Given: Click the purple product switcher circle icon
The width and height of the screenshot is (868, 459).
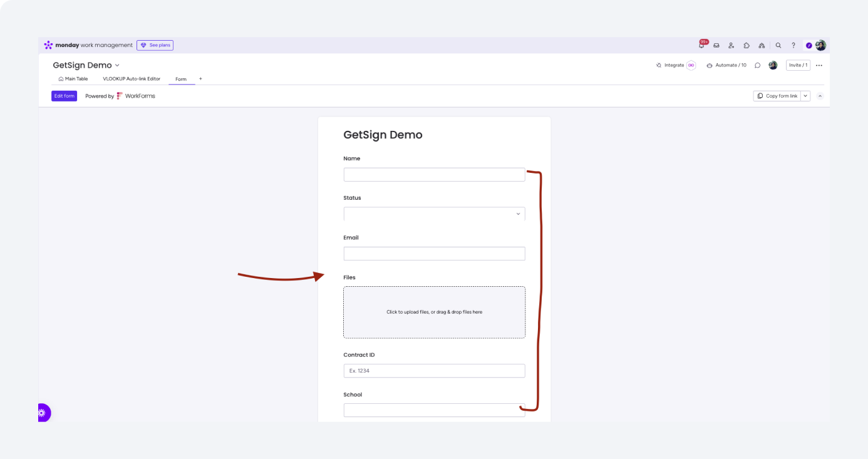Looking at the screenshot, I should pyautogui.click(x=809, y=45).
